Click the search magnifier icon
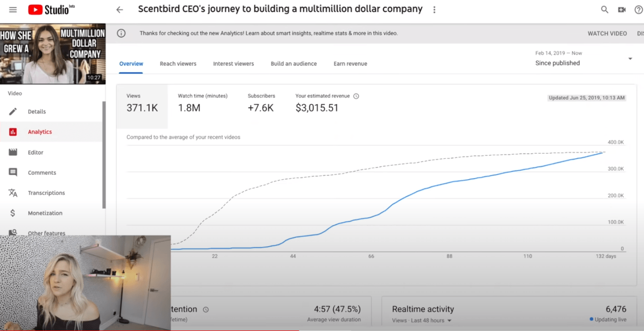This screenshot has height=331, width=644. point(605,10)
